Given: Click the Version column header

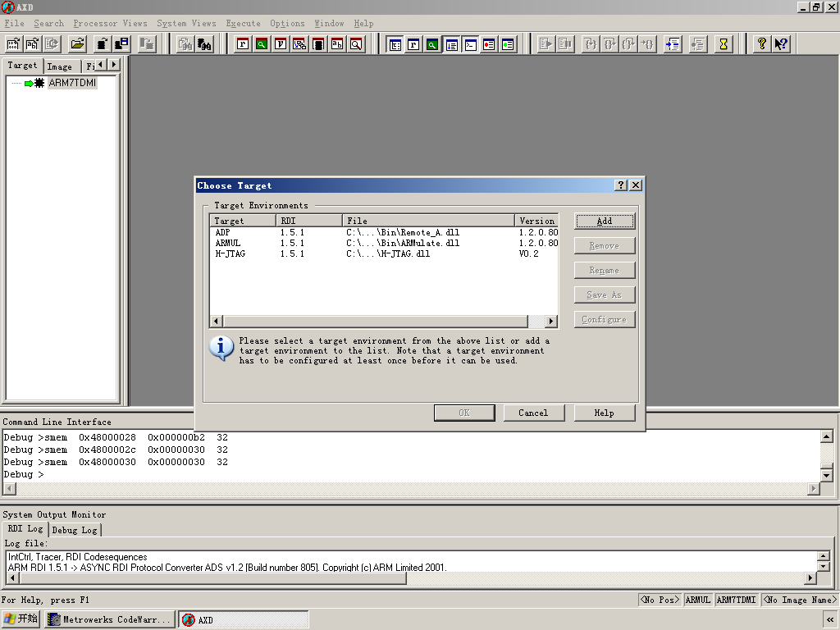Looking at the screenshot, I should point(536,221).
